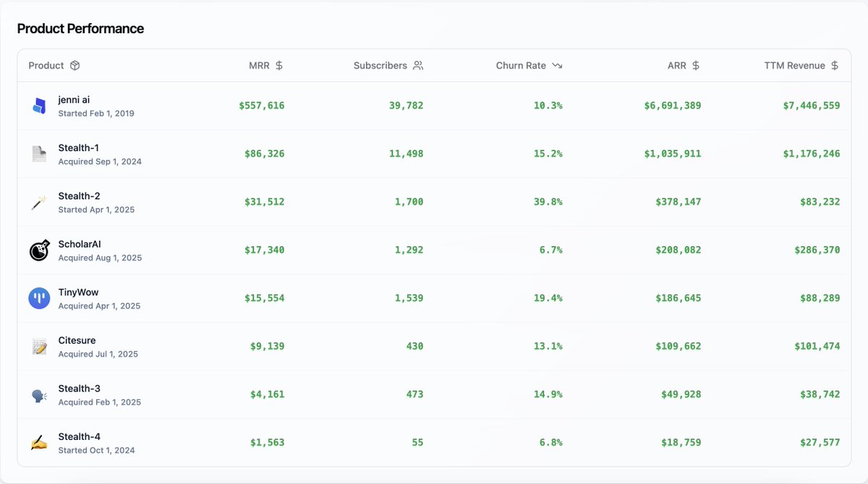Select the Stealth-4 product name
The width and height of the screenshot is (868, 484).
[80, 437]
